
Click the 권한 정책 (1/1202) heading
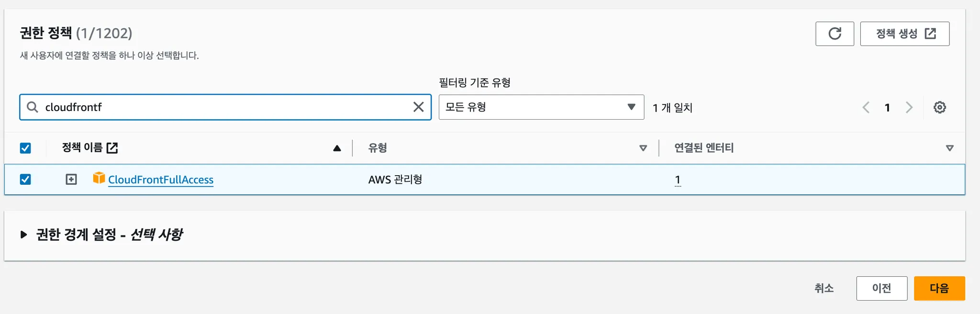pyautogui.click(x=76, y=33)
